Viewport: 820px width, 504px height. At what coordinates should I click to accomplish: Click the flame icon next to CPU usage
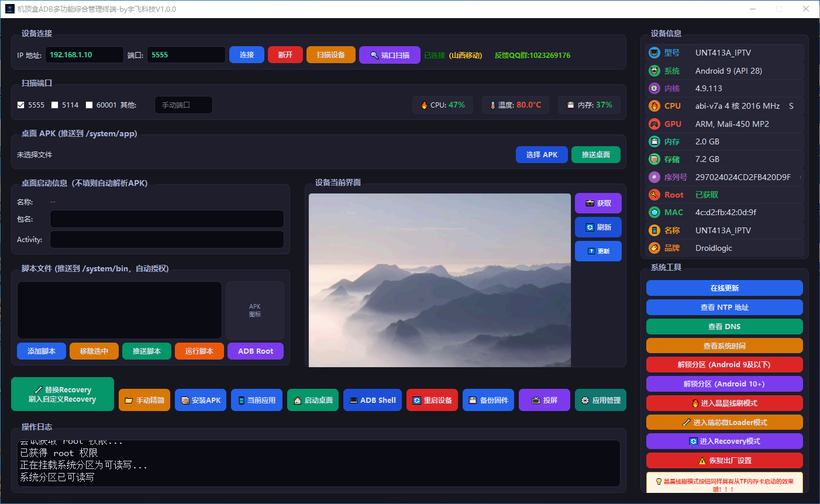pos(424,105)
